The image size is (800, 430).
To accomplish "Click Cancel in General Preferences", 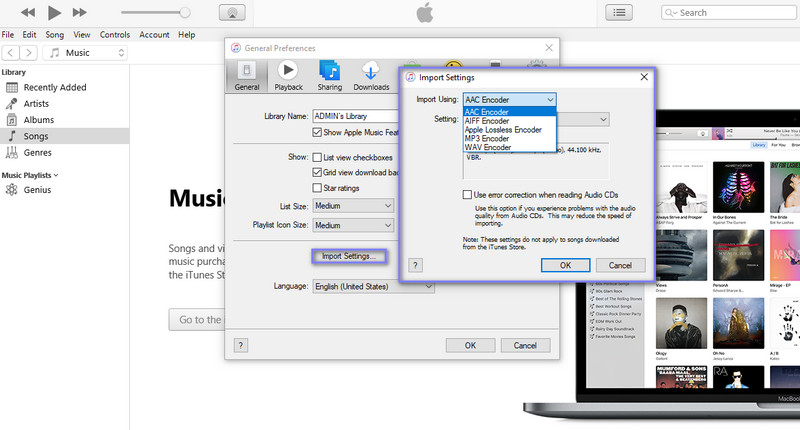I will tap(525, 345).
